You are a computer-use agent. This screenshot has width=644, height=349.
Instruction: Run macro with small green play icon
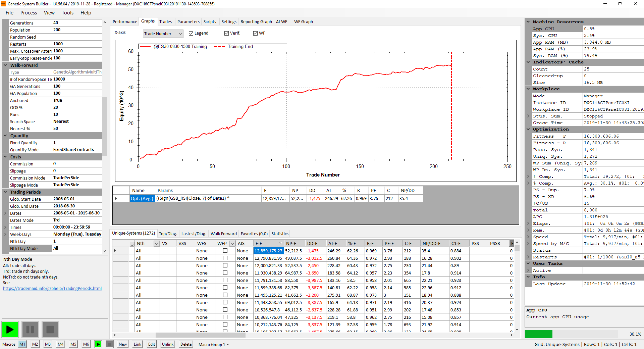tap(98, 344)
